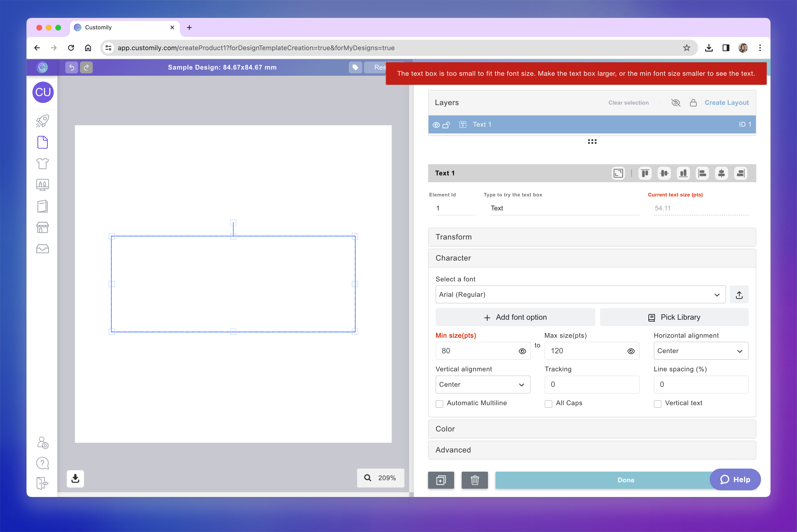
Task: Click the duplicate element icon
Action: point(441,480)
